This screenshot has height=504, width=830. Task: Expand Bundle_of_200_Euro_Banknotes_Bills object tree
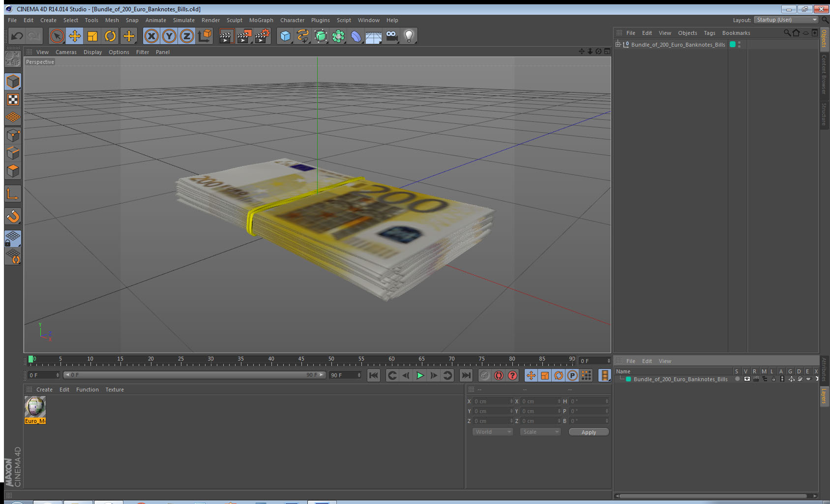point(618,44)
